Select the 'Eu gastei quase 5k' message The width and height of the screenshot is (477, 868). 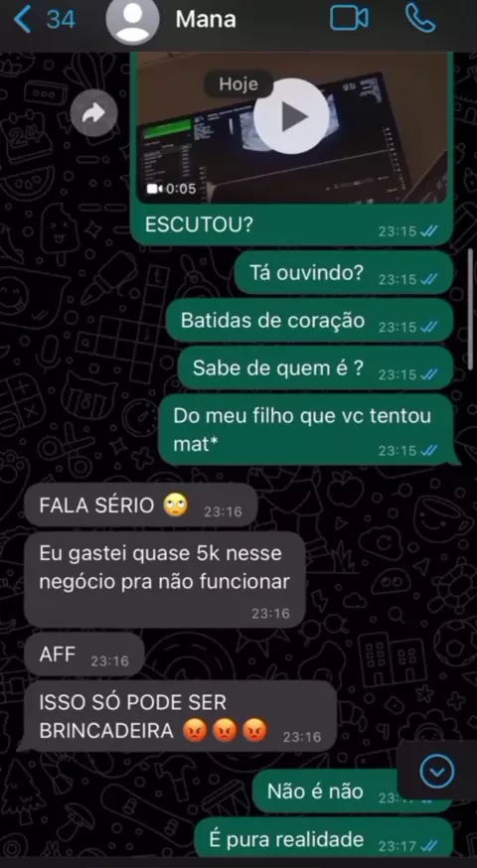point(165,580)
